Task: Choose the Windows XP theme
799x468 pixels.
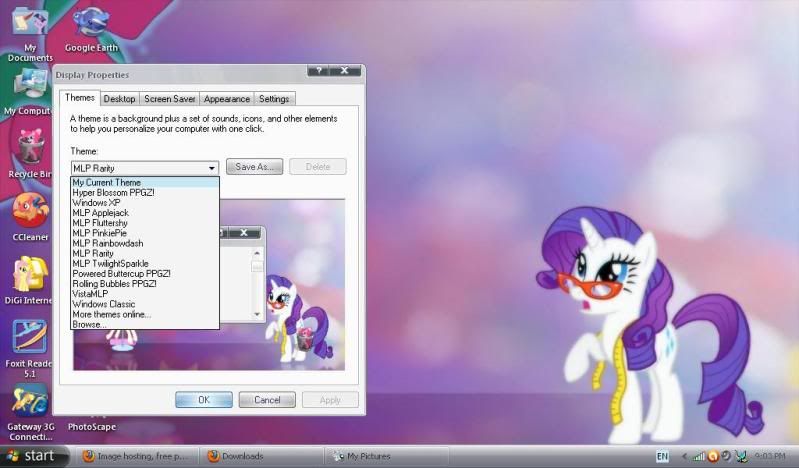Action: pos(145,203)
